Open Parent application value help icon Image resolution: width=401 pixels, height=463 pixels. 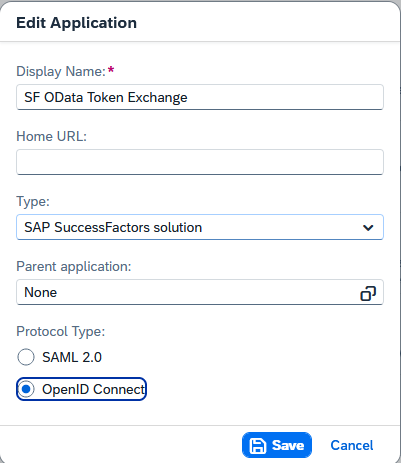pyautogui.click(x=368, y=293)
